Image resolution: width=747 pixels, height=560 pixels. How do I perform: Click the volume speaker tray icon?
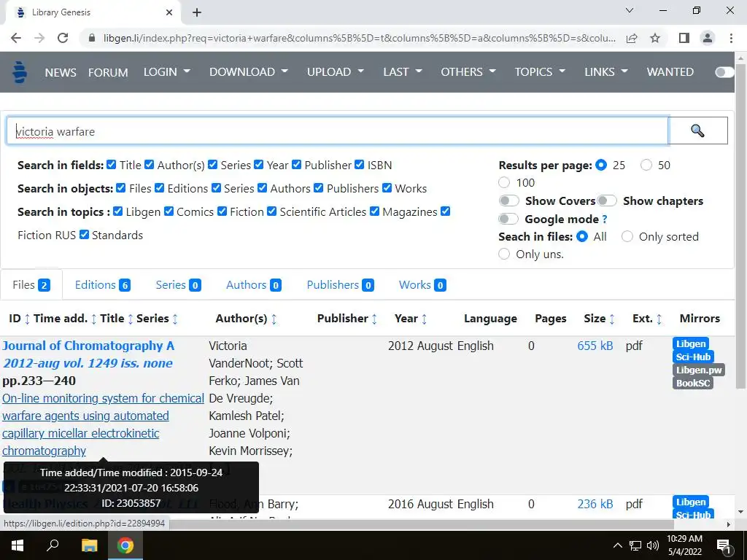coord(653,545)
